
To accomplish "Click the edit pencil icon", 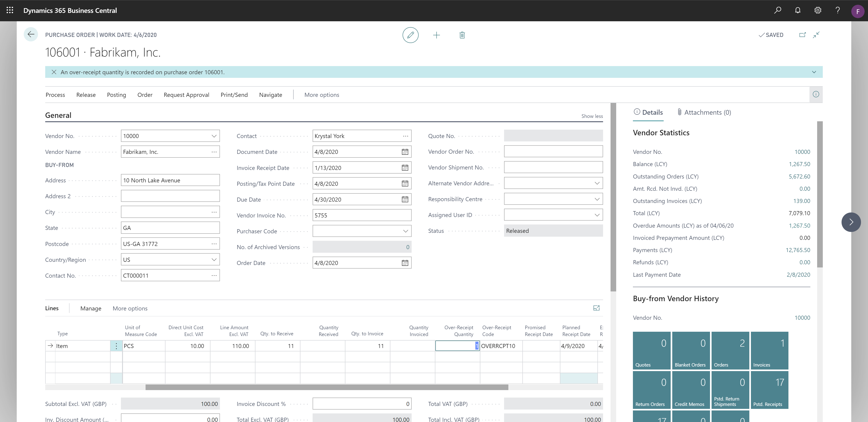I will click(x=411, y=35).
